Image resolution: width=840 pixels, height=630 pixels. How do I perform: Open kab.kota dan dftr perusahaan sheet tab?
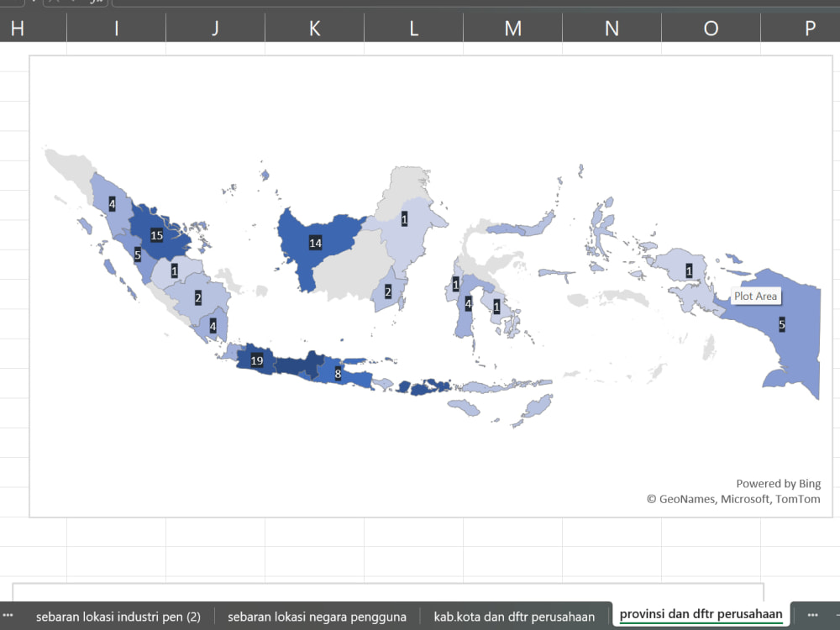click(514, 617)
